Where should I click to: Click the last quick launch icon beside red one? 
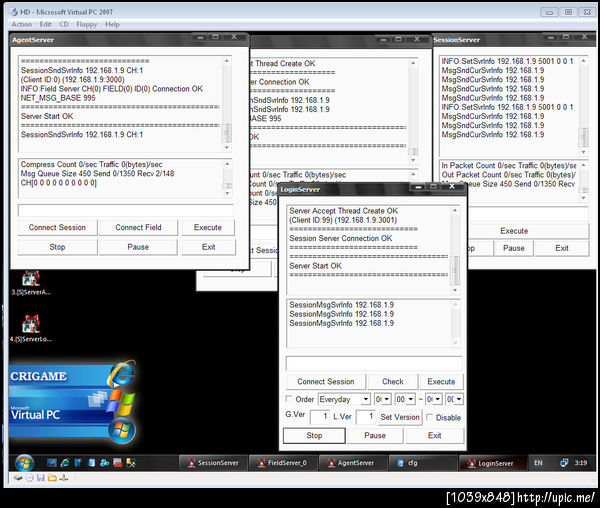(x=131, y=463)
